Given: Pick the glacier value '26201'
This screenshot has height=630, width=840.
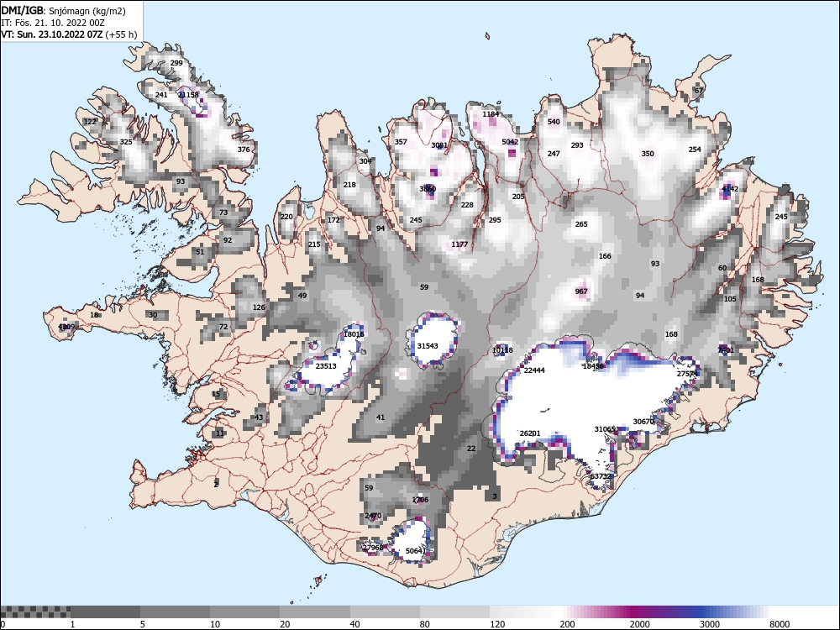Looking at the screenshot, I should coord(530,433).
